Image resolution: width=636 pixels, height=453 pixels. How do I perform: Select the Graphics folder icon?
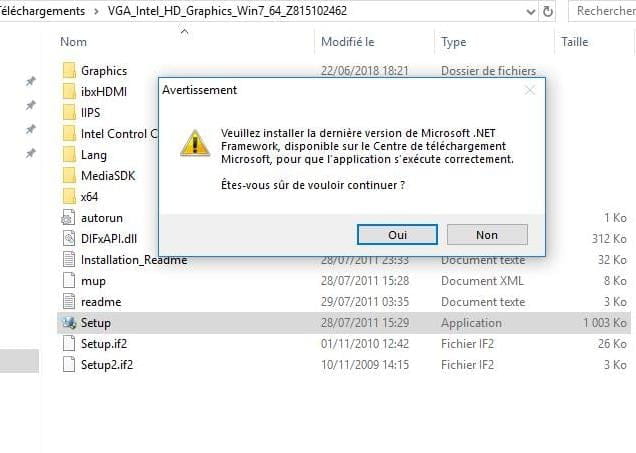coord(69,71)
